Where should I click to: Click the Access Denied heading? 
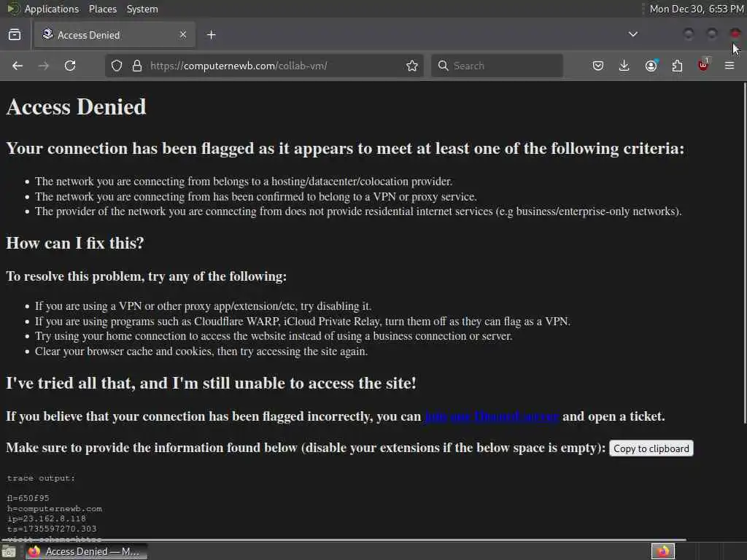76,106
